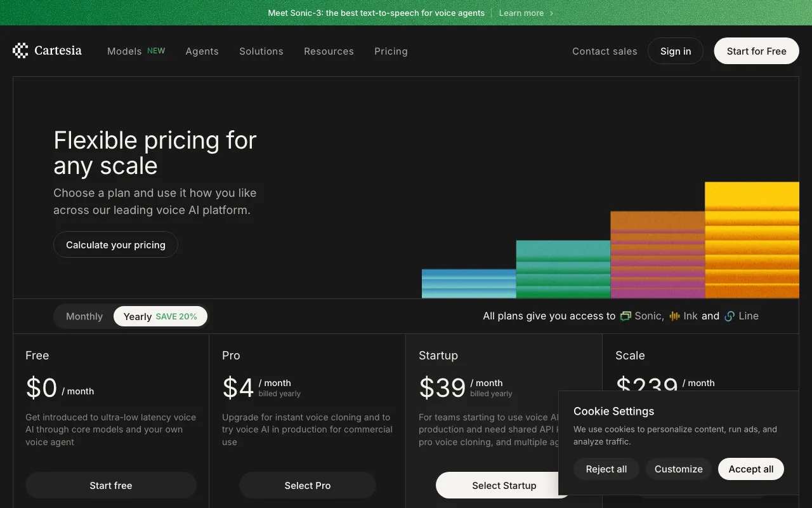This screenshot has width=812, height=508.
Task: Open the Models menu
Action: click(124, 51)
